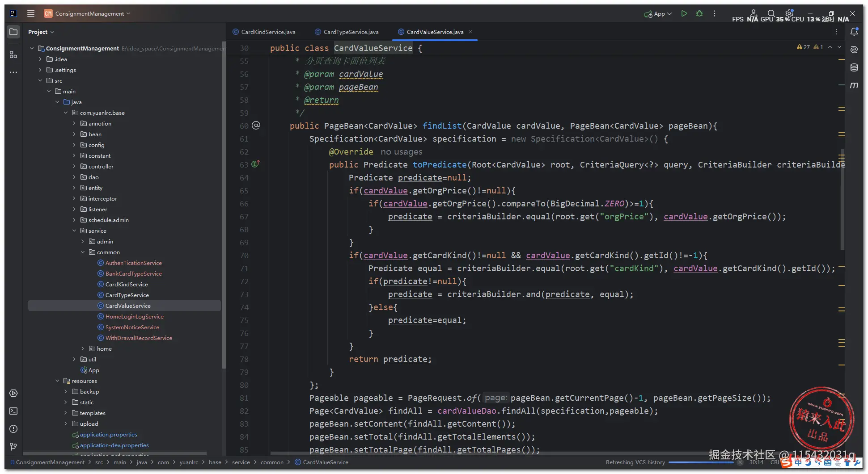The image size is (868, 474).
Task: Click the 'yuanlrc' breadcrumb
Action: tap(189, 462)
